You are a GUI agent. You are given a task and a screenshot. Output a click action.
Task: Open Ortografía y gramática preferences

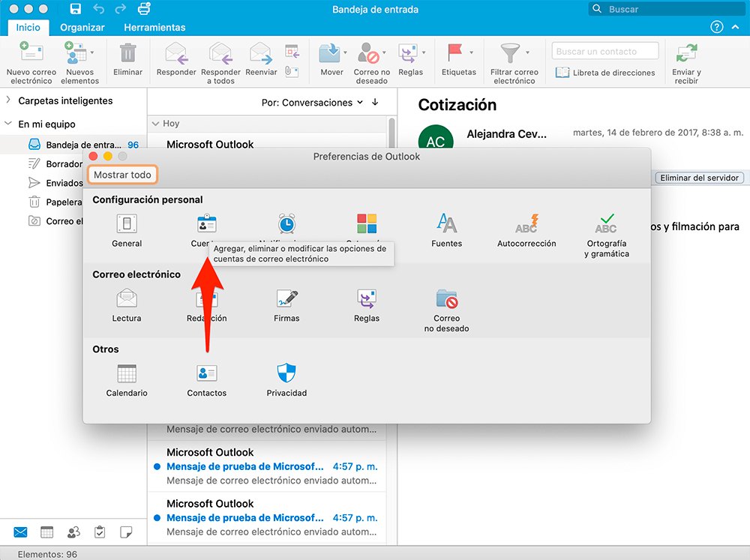[x=607, y=235]
